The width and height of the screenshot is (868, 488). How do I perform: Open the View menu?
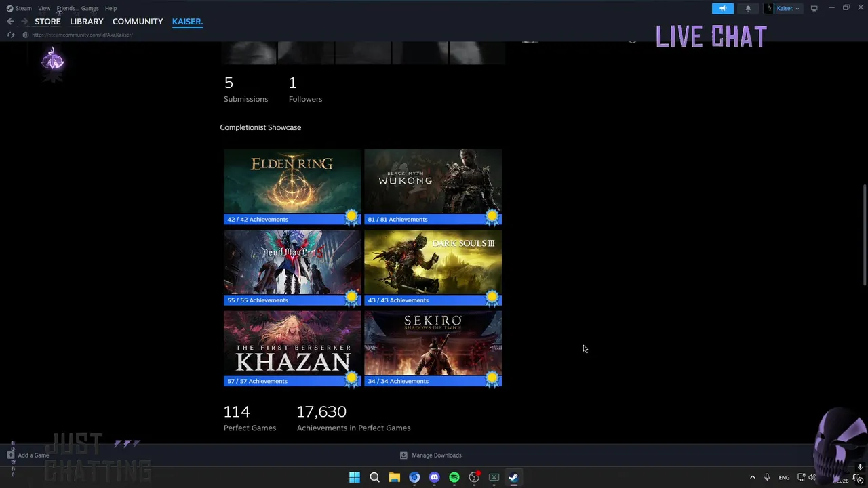[44, 8]
